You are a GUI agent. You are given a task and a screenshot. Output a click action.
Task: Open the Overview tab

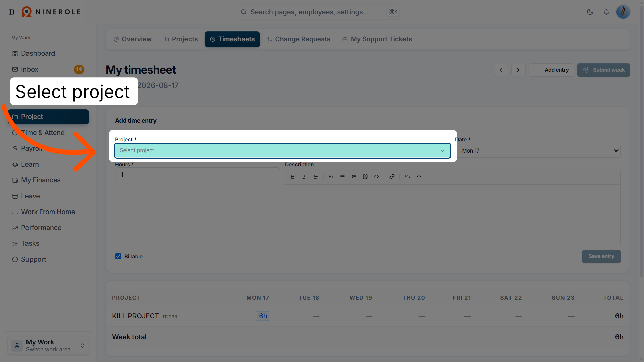pos(132,39)
